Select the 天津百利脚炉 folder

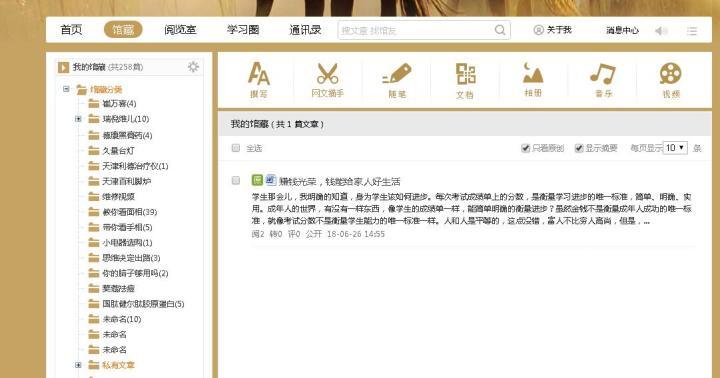126,181
